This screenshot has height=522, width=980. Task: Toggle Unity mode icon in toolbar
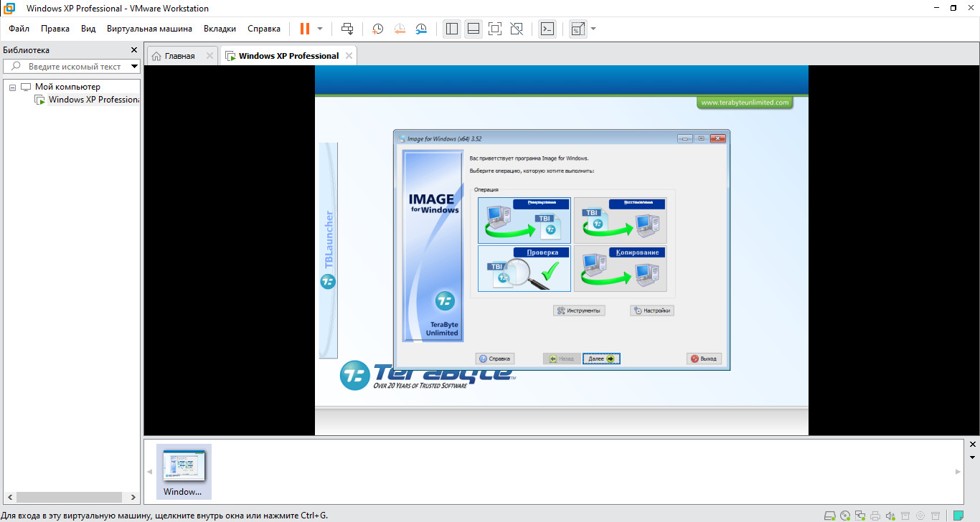point(516,29)
